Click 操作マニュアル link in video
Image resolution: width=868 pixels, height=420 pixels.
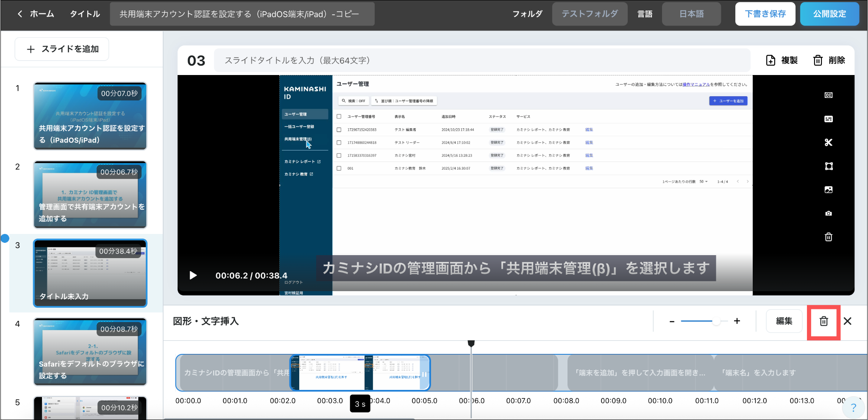click(696, 84)
